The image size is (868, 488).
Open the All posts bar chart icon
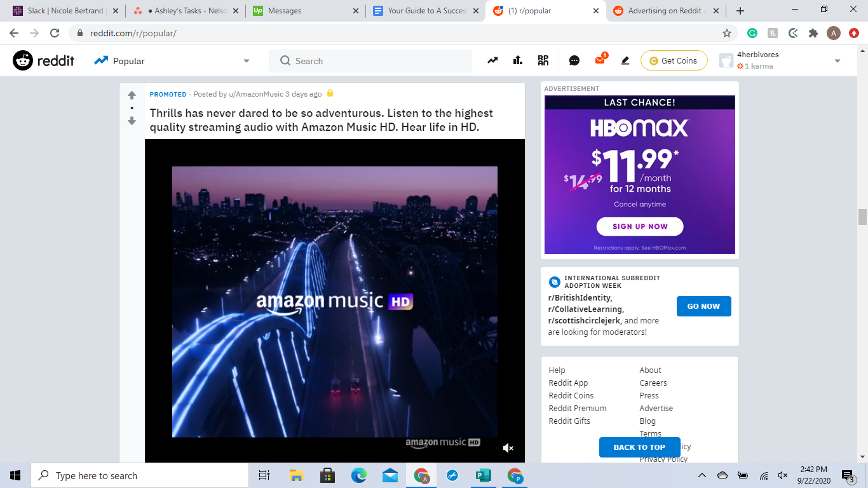point(518,60)
